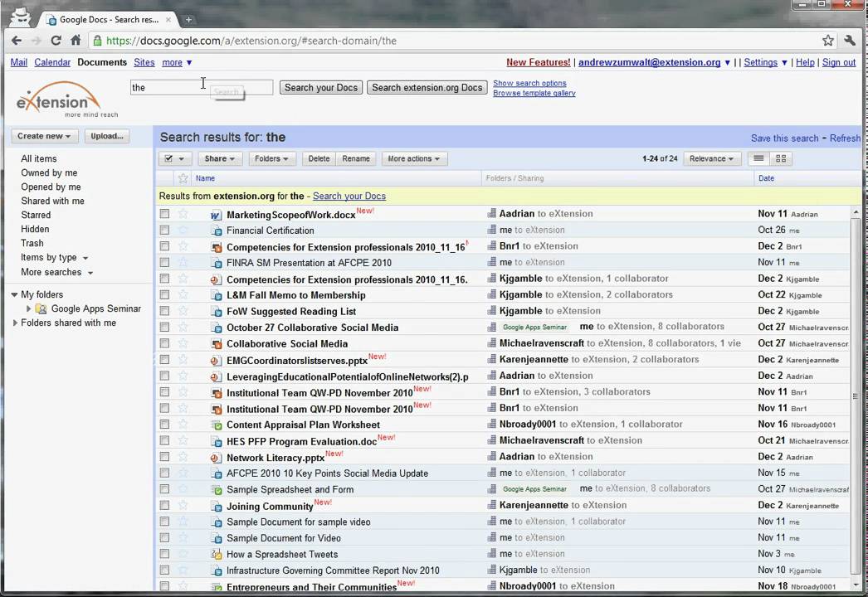The width and height of the screenshot is (868, 597).
Task: Click Save this search link
Action: pyautogui.click(x=784, y=138)
